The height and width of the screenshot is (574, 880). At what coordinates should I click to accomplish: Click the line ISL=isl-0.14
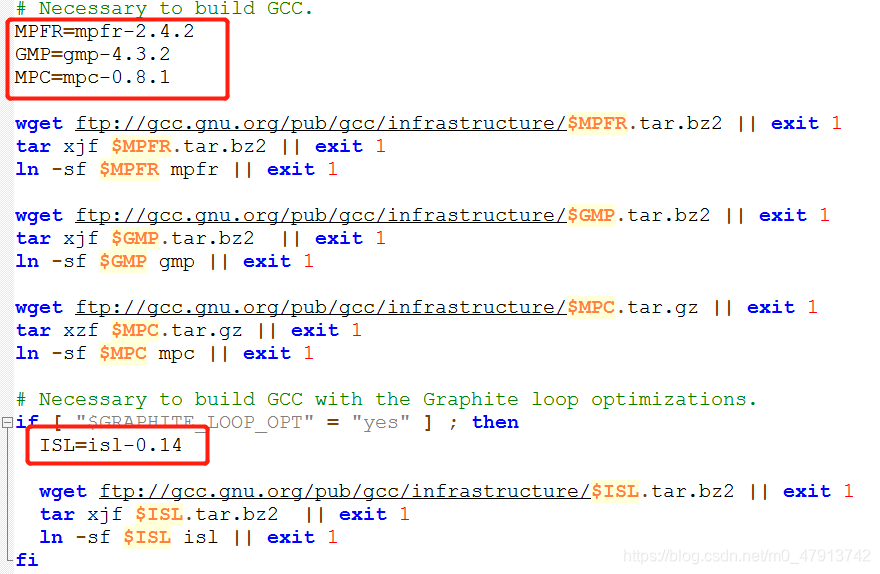pos(111,446)
